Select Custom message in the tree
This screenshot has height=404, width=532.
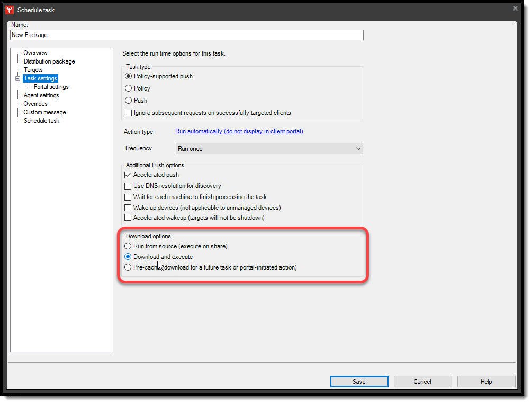(x=43, y=112)
